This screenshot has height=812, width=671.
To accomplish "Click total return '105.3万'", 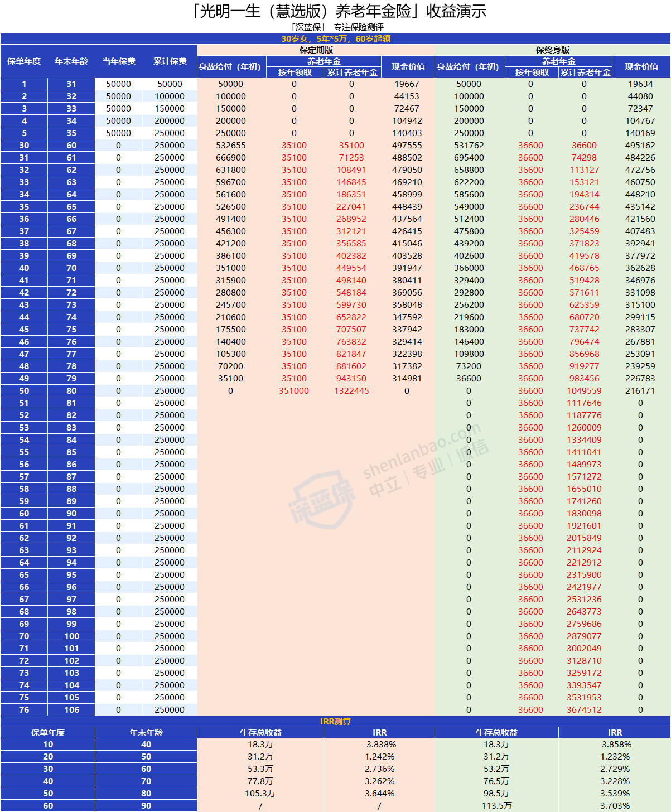I will coord(260,794).
